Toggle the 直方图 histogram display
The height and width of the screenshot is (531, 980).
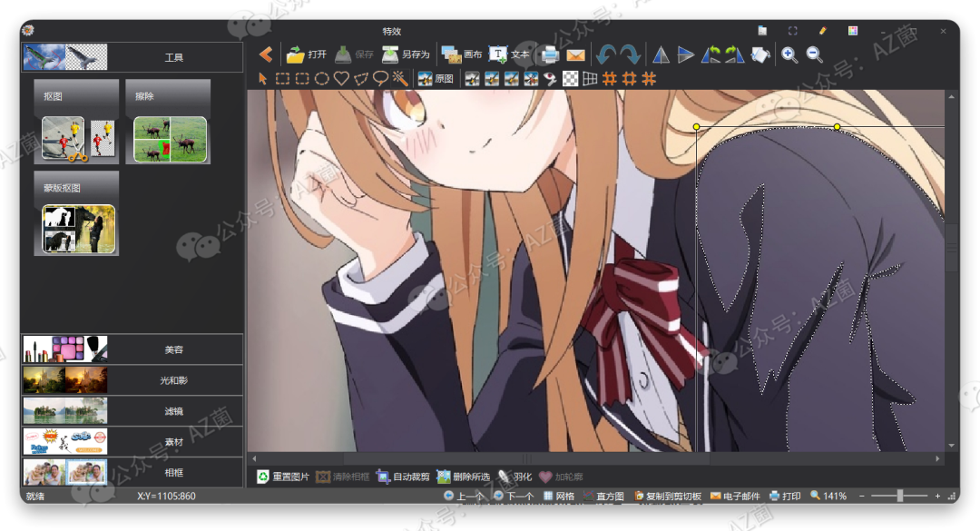pyautogui.click(x=603, y=496)
